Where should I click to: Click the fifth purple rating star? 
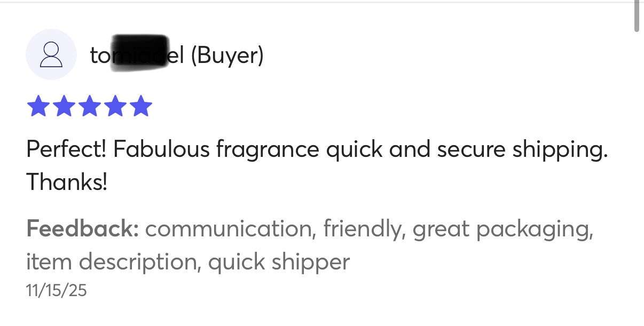coord(140,106)
